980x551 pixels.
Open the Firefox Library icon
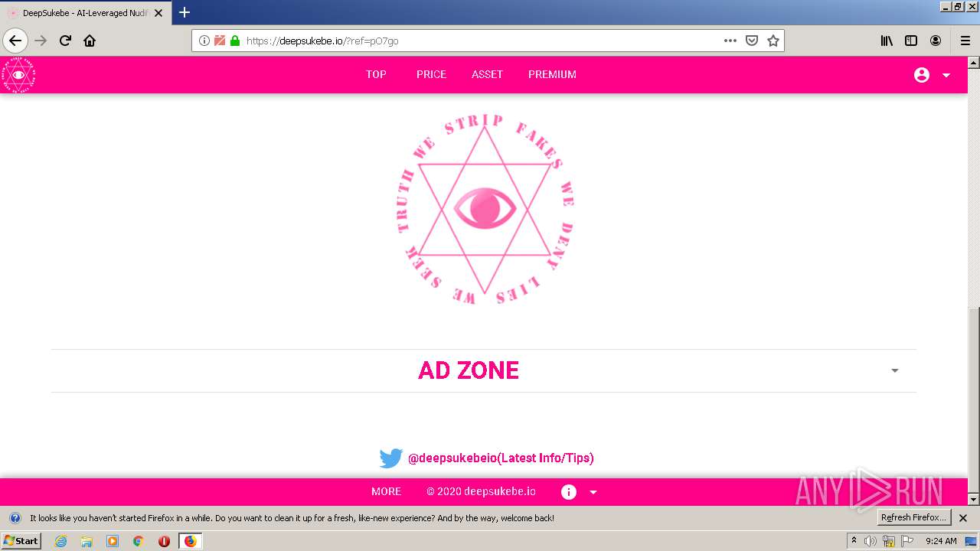887,41
